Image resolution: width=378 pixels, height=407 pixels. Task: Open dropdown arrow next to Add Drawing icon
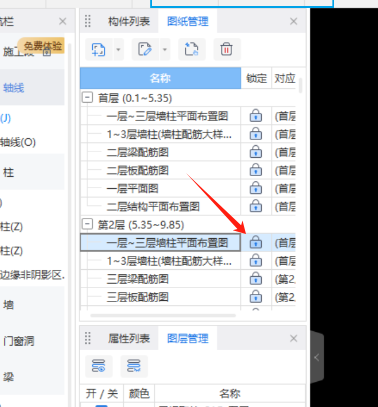coord(118,50)
